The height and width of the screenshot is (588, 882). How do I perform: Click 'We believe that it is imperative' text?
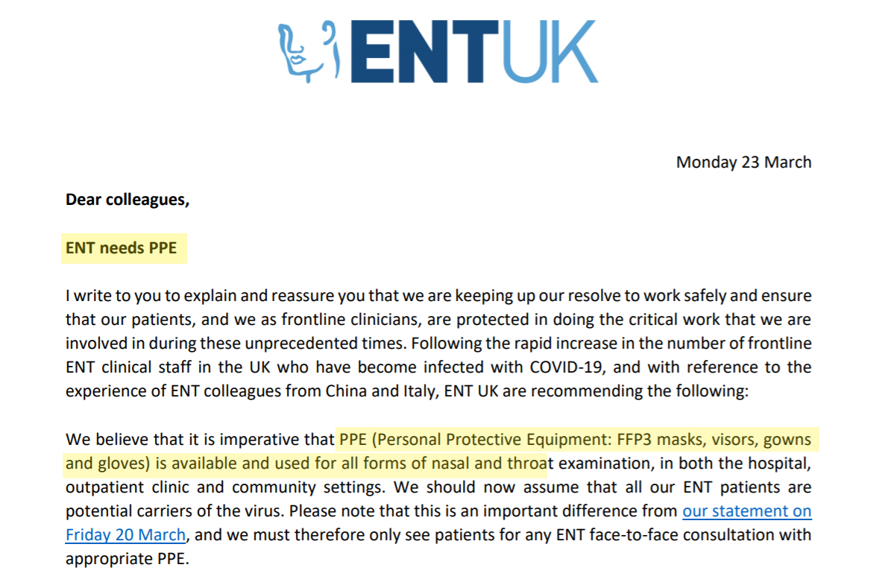click(x=201, y=439)
